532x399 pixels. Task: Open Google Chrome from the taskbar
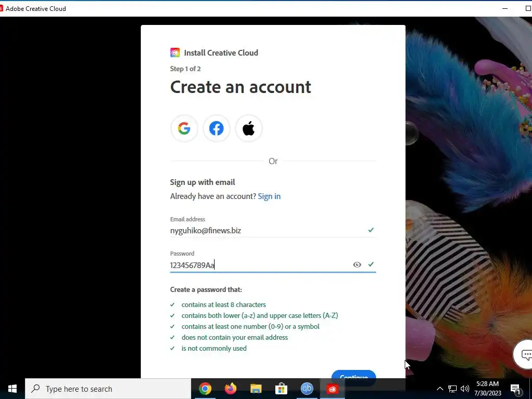[x=205, y=389]
